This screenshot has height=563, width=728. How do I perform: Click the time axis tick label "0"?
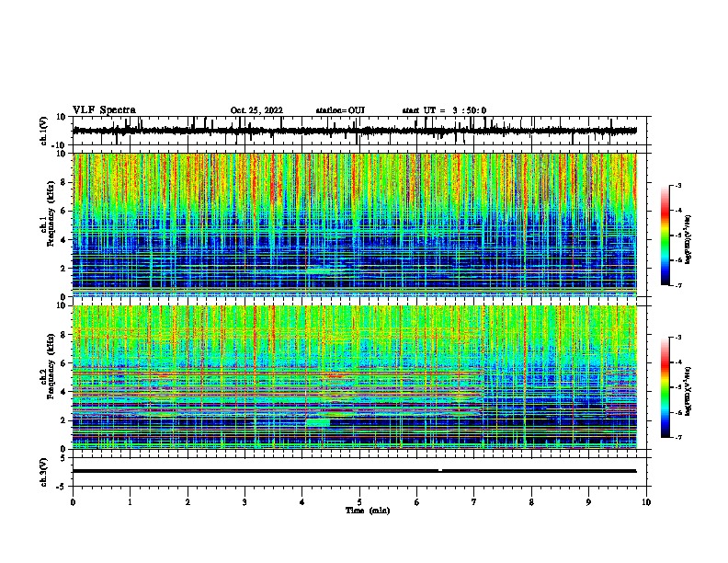click(73, 502)
